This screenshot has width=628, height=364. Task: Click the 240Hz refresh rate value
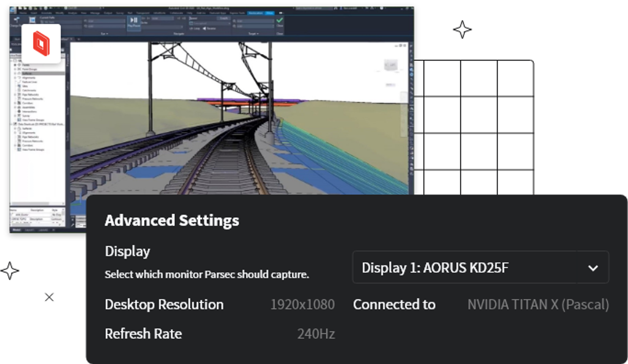click(316, 334)
